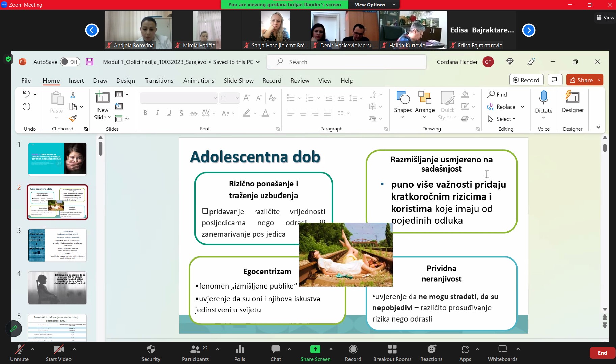Click the Share button in PowerPoint
This screenshot has height=364, width=616.
pos(582,80)
